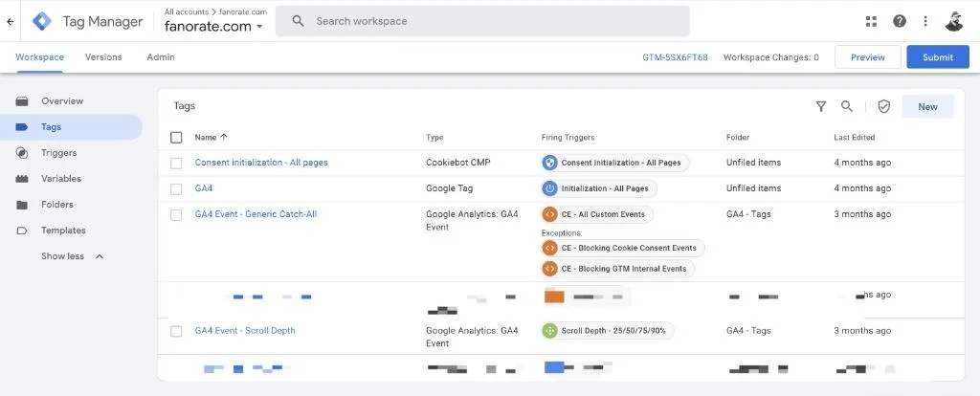This screenshot has height=396, width=980.
Task: Click the Tags label icon in sidebar
Action: pyautogui.click(x=22, y=127)
